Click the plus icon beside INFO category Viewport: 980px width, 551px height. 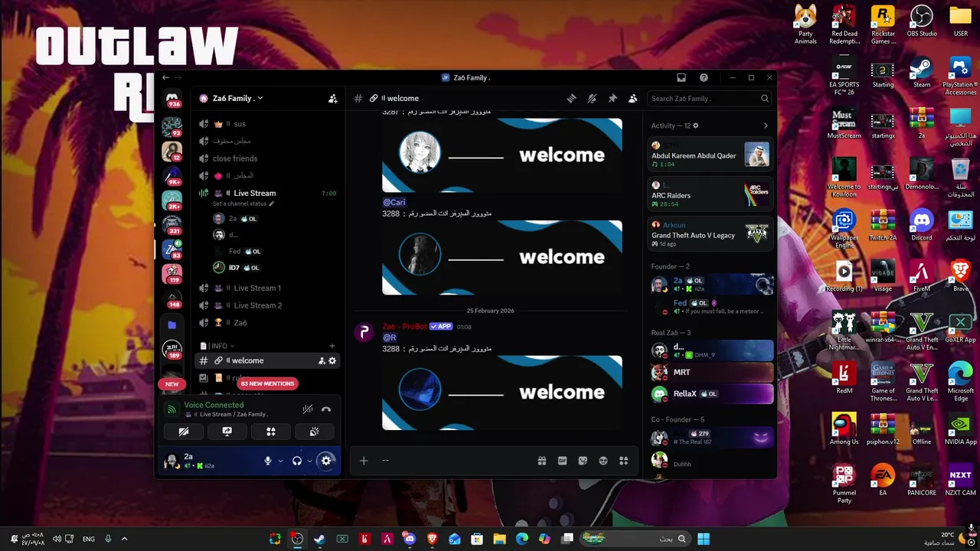(332, 346)
